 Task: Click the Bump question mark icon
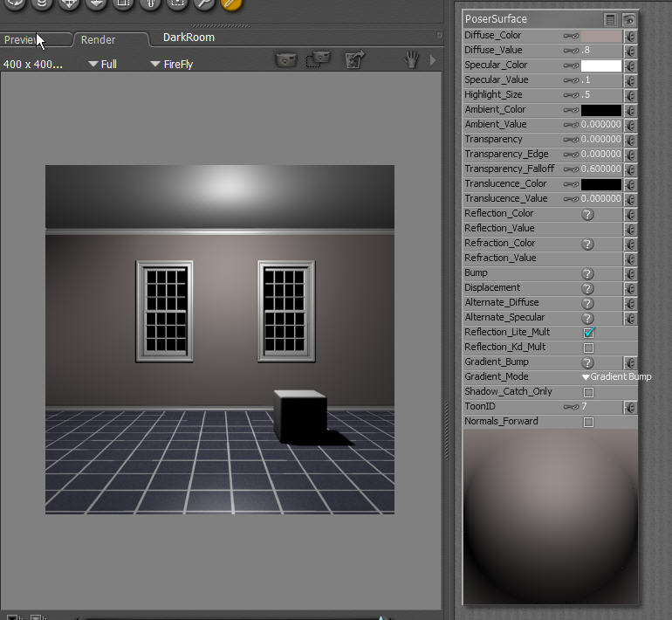(x=588, y=273)
